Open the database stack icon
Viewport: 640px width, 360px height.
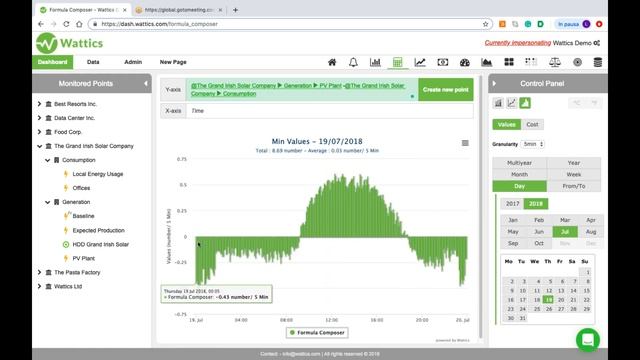(598, 62)
